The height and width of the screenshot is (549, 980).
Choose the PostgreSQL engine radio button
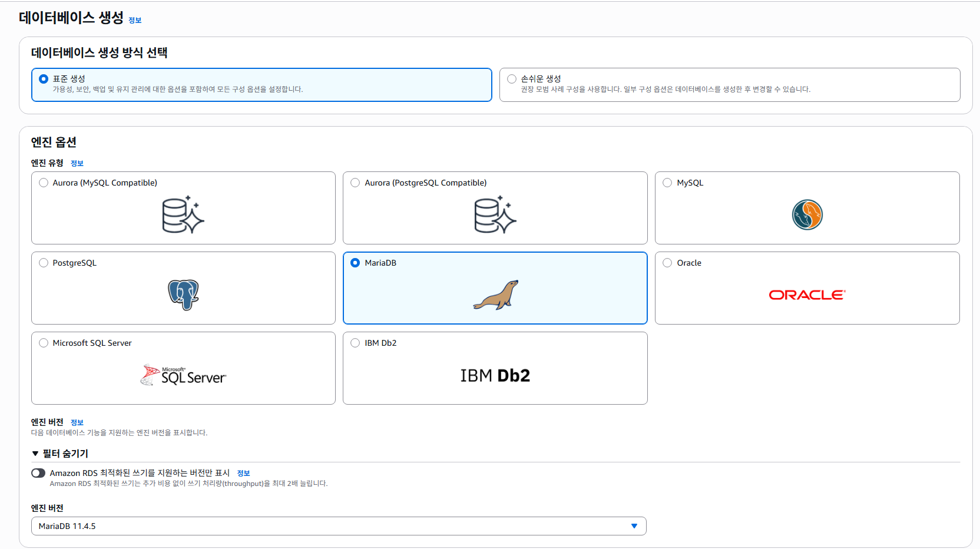44,263
